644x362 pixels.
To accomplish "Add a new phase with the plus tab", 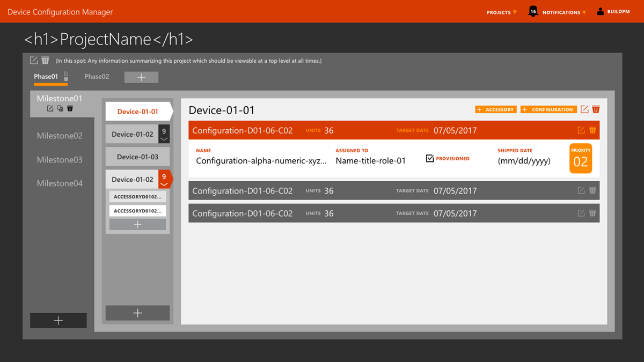I will tap(141, 77).
